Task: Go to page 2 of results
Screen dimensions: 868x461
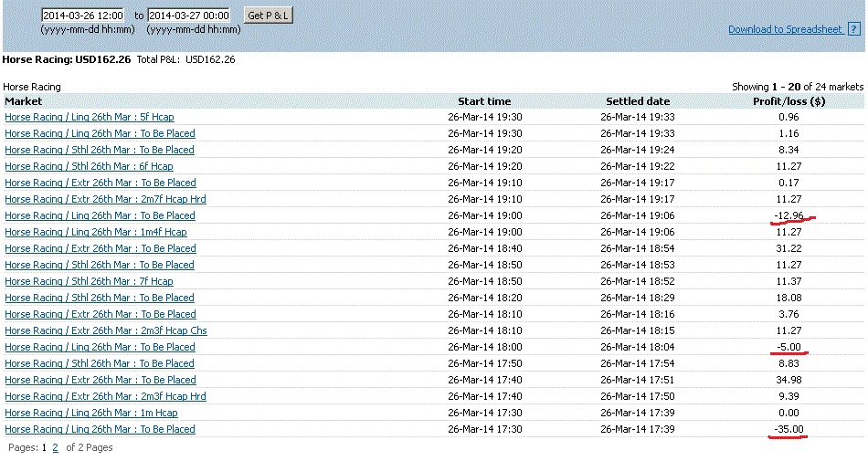Action: [55, 447]
